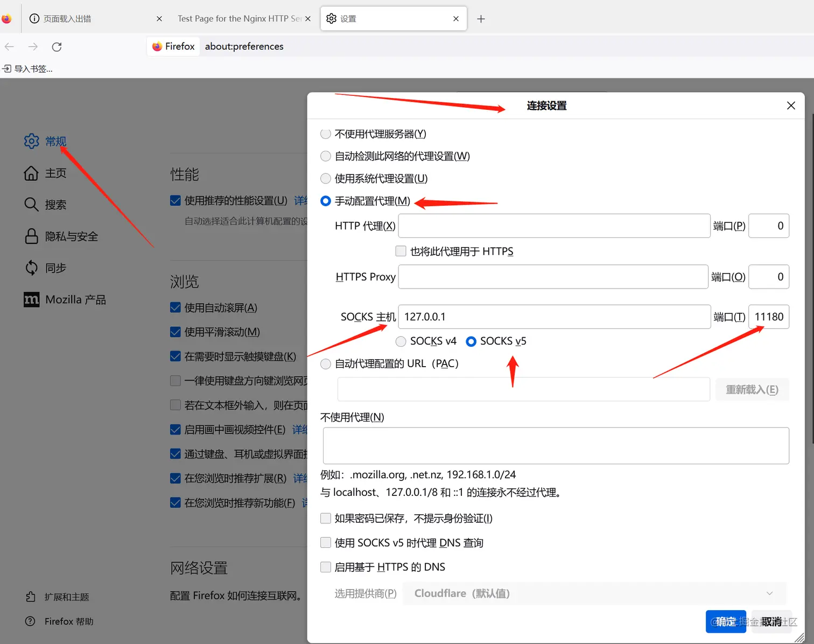The width and height of the screenshot is (814, 644).
Task: Select 自动代理配置的 URL (PAC) option
Action: pos(326,364)
